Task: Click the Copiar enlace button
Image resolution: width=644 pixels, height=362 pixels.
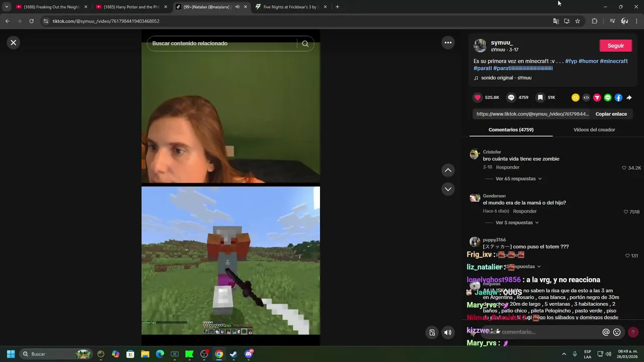Action: click(x=611, y=114)
